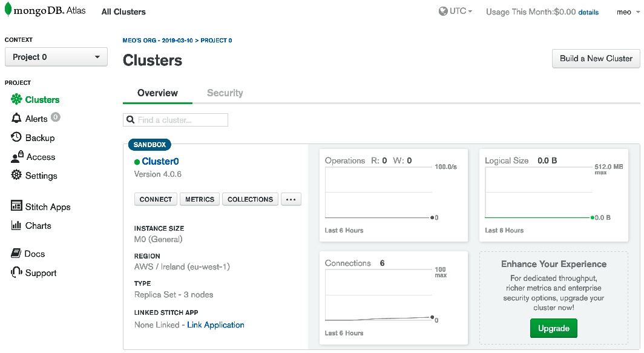Open Alerts in the sidebar
The image size is (644, 353).
[x=36, y=118]
